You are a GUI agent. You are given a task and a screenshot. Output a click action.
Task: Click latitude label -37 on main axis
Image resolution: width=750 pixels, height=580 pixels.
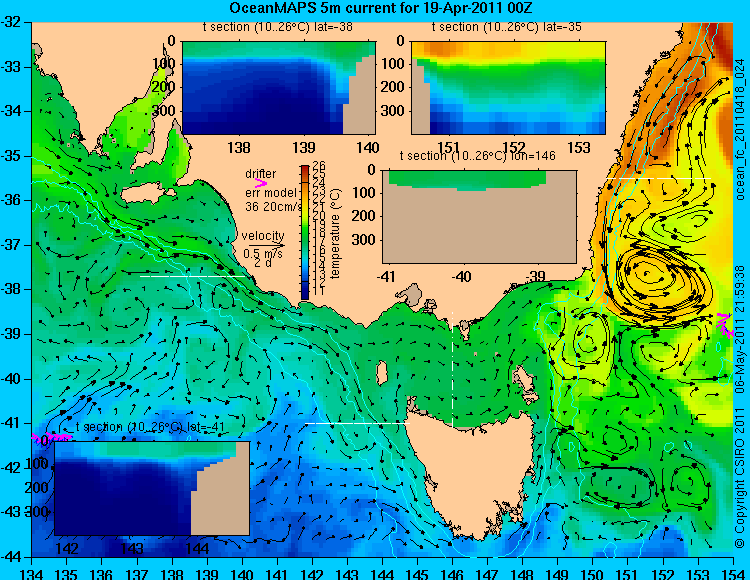10,245
